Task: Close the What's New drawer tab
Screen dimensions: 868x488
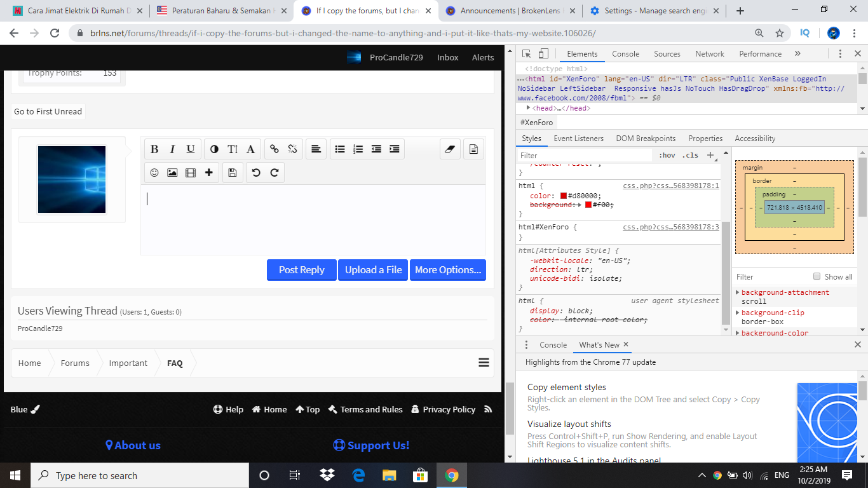Action: pos(626,344)
